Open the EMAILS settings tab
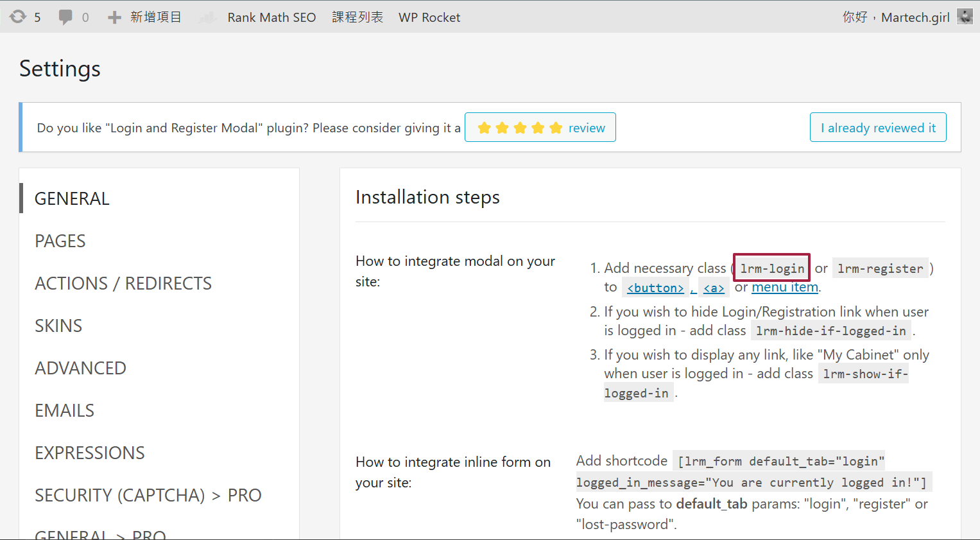The image size is (980, 540). click(x=64, y=410)
